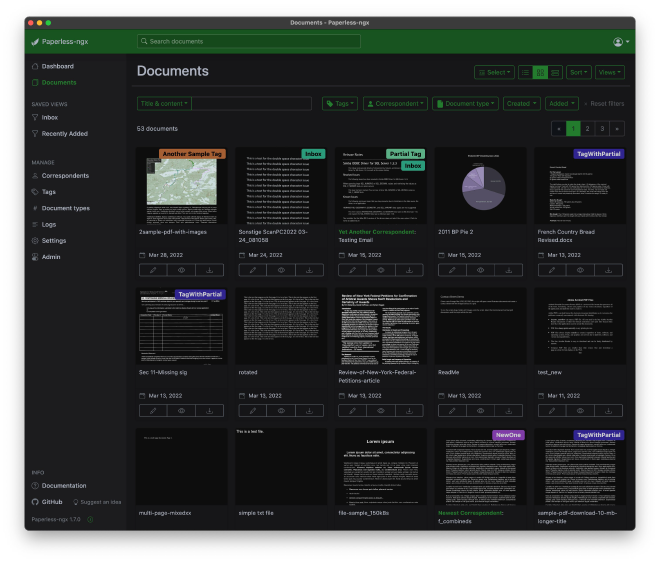
Task: Open the Created date filter dropdown
Action: pos(522,104)
